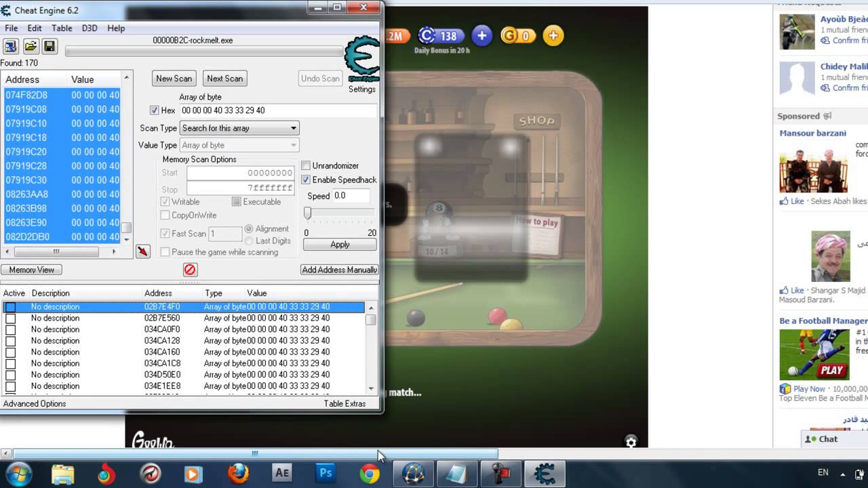Open Table Extras at the bottom
This screenshot has width=868, height=488.
tap(344, 404)
